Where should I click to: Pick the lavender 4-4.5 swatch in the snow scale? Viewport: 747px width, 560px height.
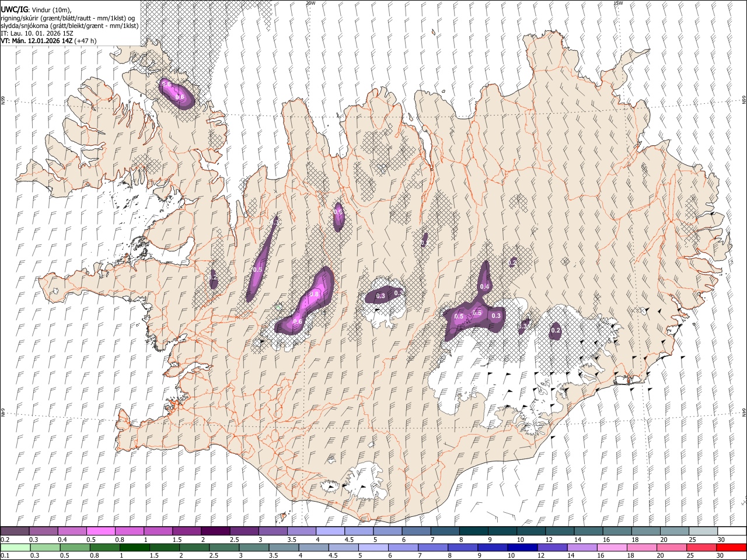[330, 531]
